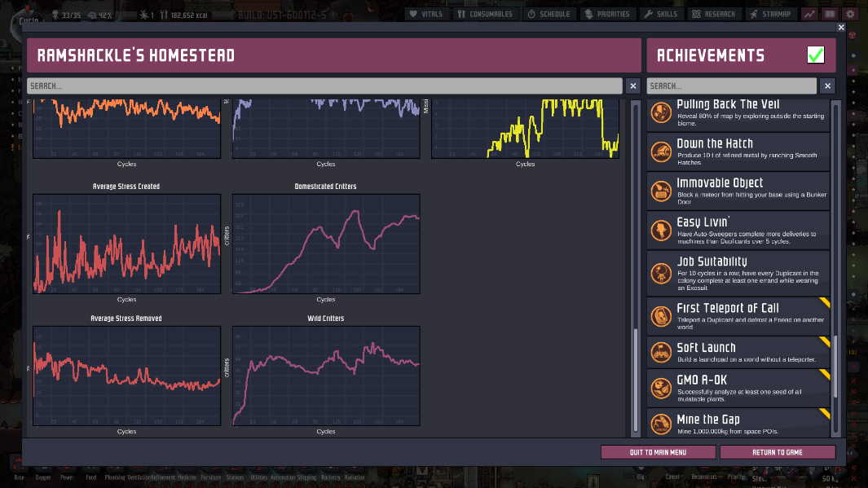Focus the colony stats search input

tap(325, 86)
